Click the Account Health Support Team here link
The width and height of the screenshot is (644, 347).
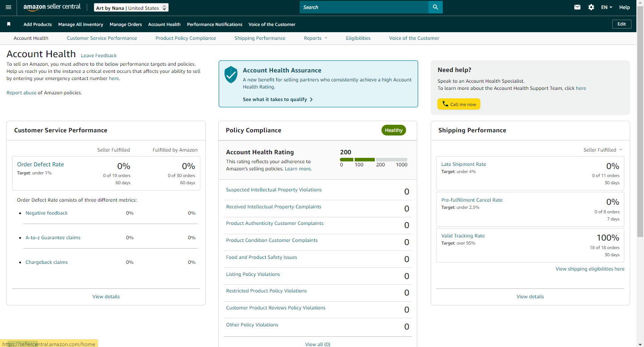(x=581, y=88)
